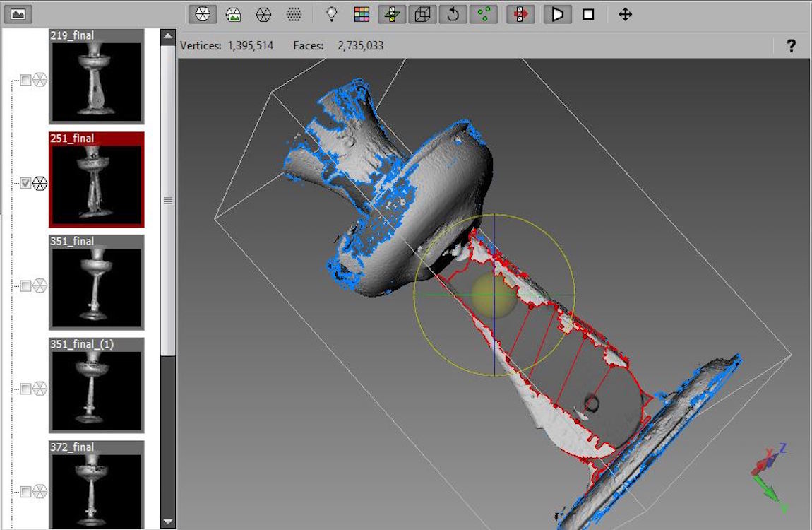Toggle the light bulb lighting icon
The image size is (812, 530).
330,14
